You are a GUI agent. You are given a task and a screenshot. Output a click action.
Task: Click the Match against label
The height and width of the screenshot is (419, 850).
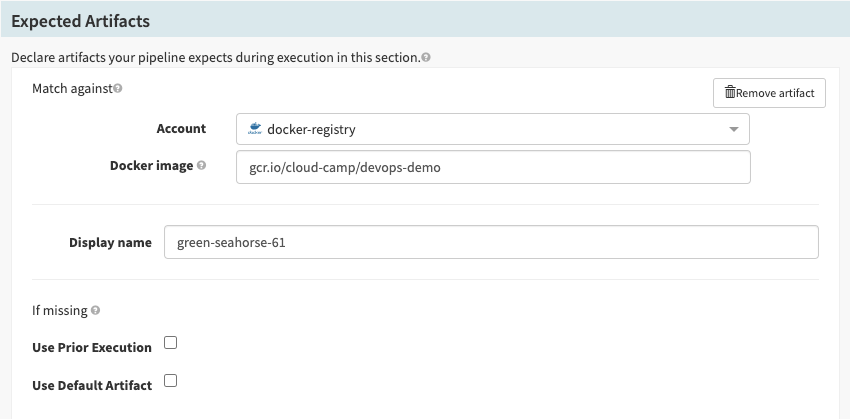tap(72, 89)
